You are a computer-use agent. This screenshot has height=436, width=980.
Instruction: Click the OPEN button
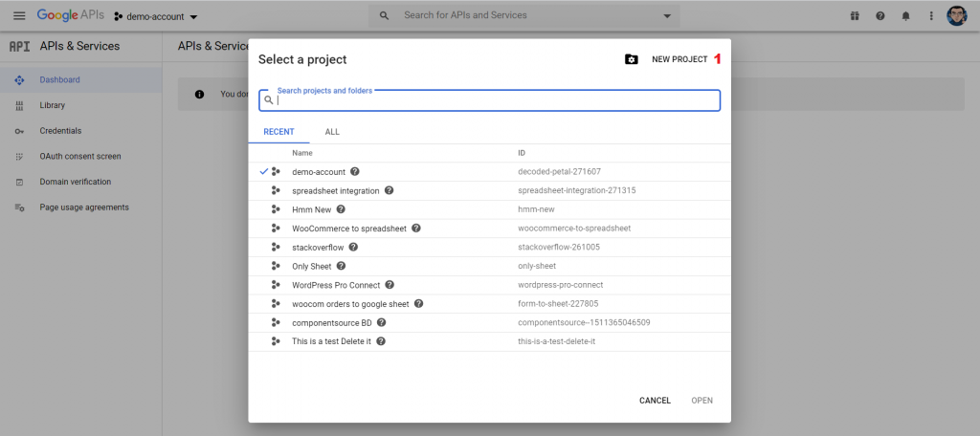point(702,401)
